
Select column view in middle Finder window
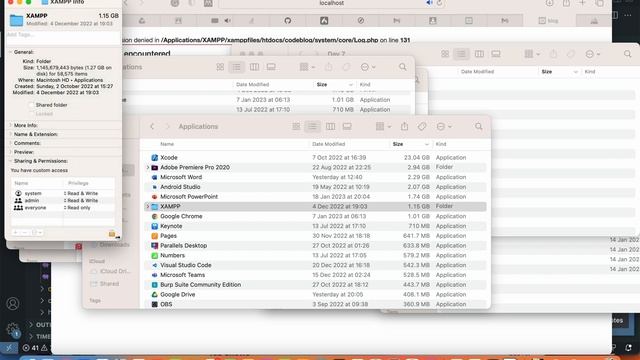pyautogui.click(x=254, y=67)
